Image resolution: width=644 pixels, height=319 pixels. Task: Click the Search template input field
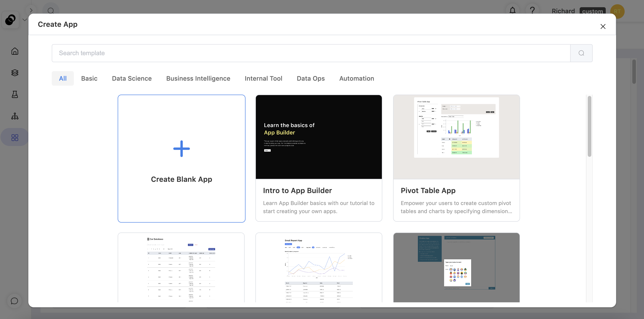pos(311,53)
